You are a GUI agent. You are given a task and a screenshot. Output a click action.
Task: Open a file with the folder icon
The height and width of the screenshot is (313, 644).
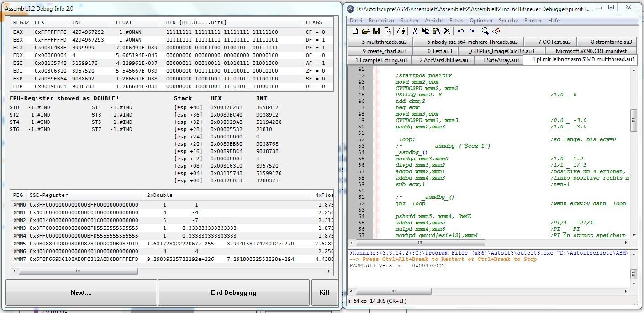365,31
